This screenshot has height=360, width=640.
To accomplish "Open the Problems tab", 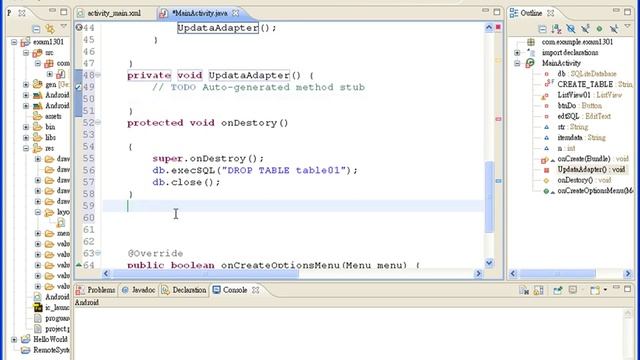I will [x=96, y=290].
